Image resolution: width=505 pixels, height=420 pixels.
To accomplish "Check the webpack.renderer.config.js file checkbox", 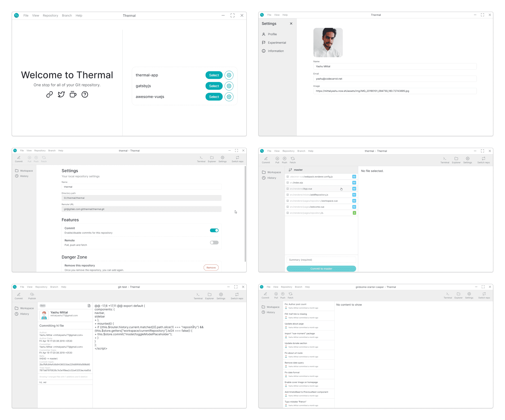I will (287, 177).
